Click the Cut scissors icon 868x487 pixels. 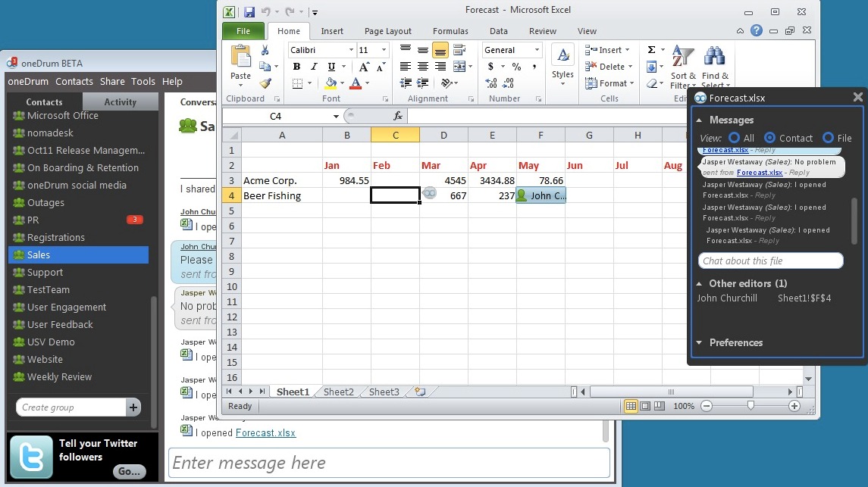point(265,50)
